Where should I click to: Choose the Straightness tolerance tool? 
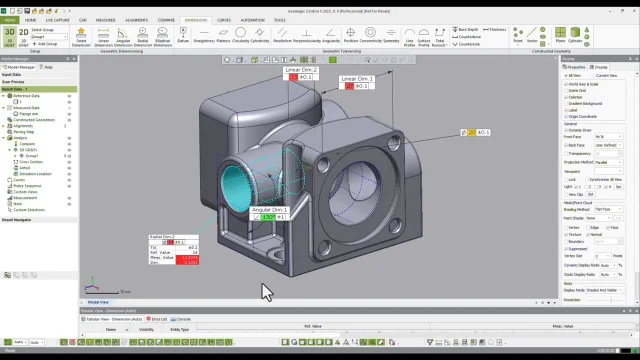click(x=204, y=35)
